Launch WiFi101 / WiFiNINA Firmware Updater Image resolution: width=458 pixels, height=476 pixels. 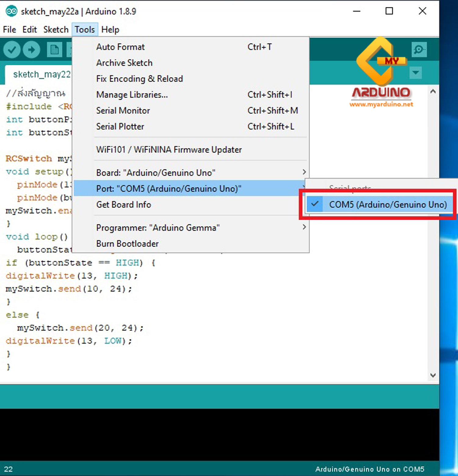pyautogui.click(x=168, y=150)
